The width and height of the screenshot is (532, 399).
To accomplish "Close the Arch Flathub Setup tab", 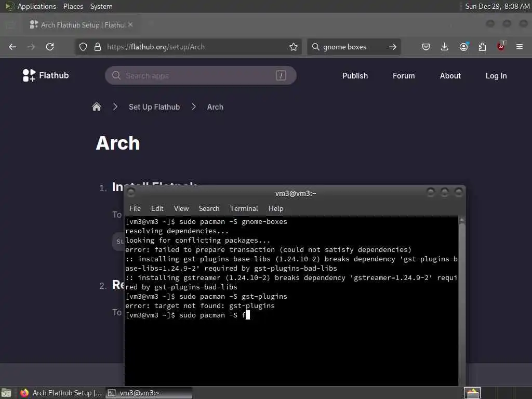I will (x=130, y=25).
